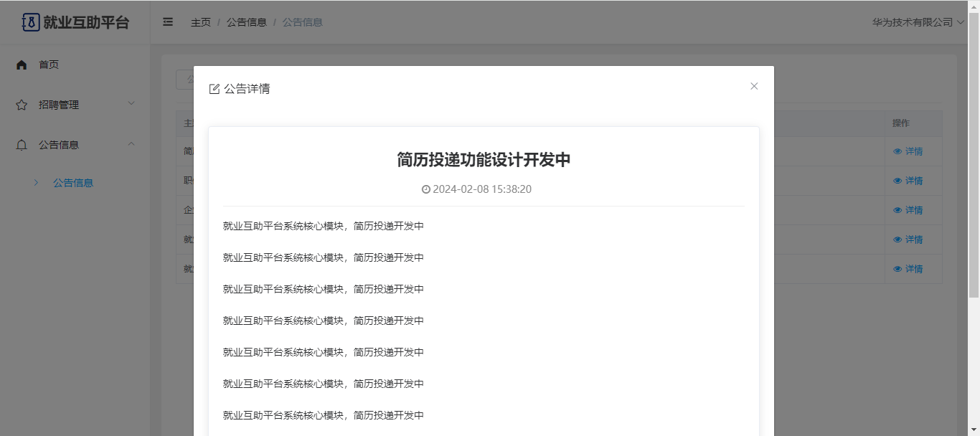Click the home icon in sidebar
This screenshot has height=436, width=980.
22,65
